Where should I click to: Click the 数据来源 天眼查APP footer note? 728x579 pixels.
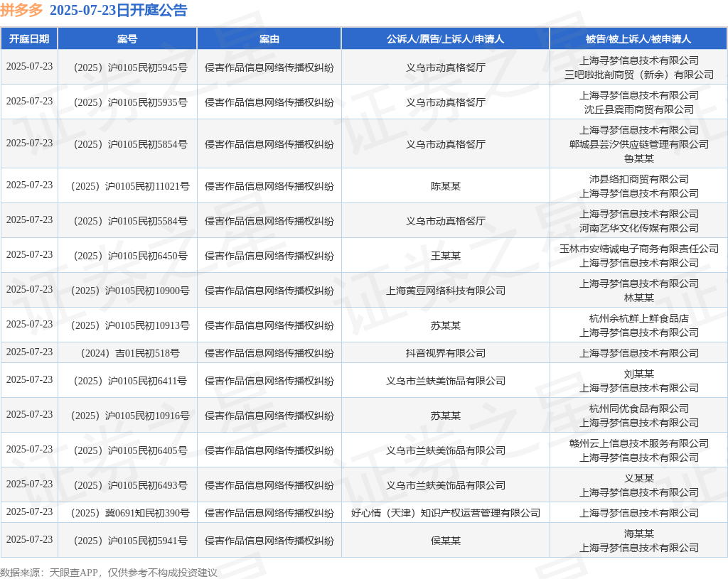(109, 573)
